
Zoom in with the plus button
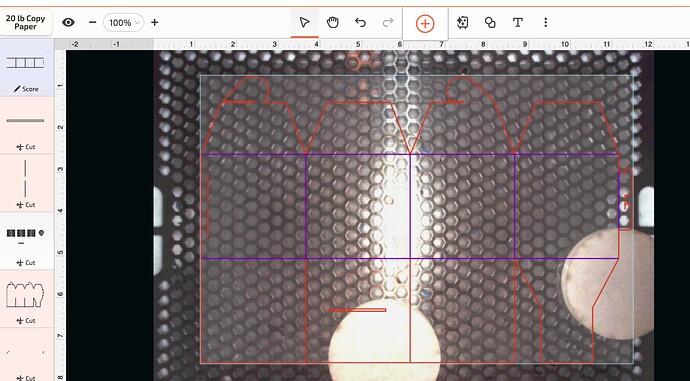tap(154, 22)
